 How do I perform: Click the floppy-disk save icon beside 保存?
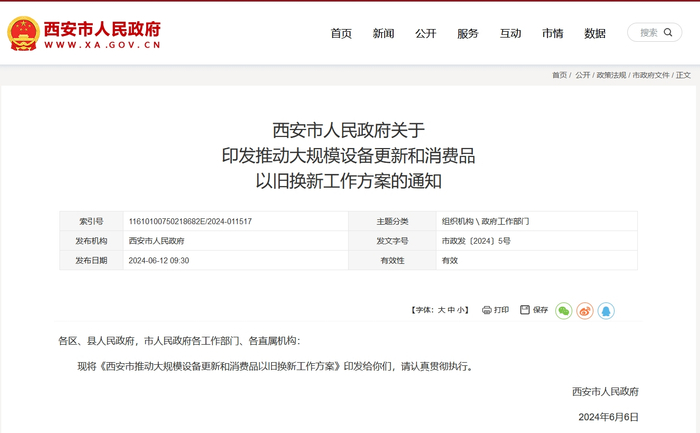525,309
